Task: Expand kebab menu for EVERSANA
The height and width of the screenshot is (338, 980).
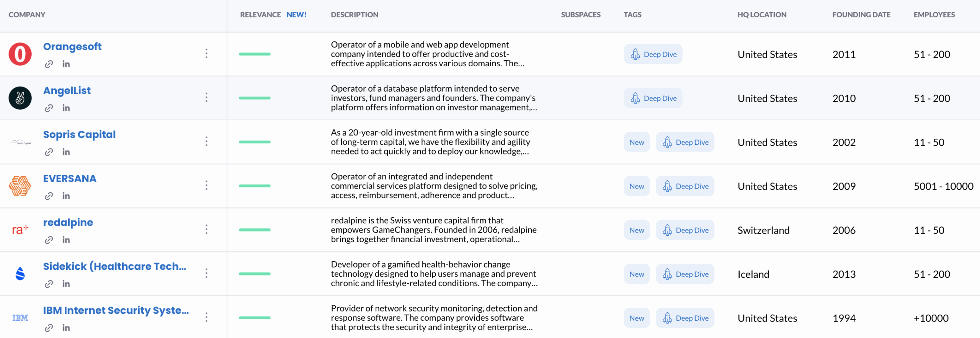Action: point(206,185)
